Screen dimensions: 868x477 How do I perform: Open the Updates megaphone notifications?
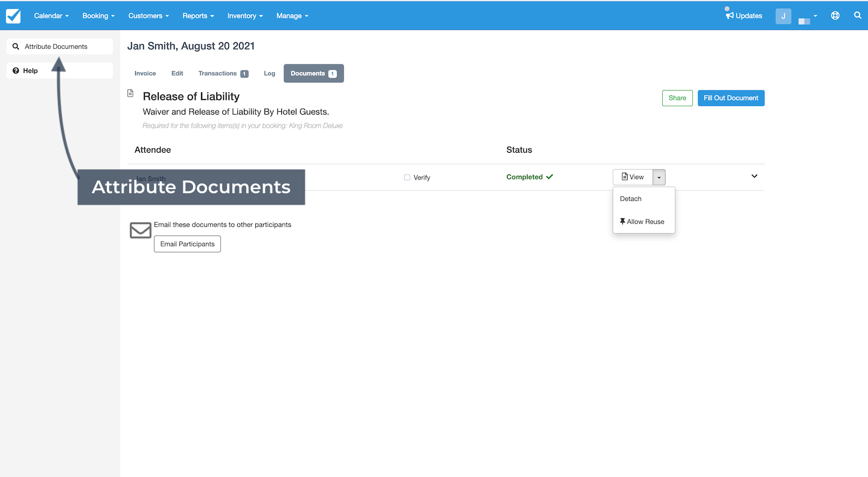pyautogui.click(x=744, y=15)
